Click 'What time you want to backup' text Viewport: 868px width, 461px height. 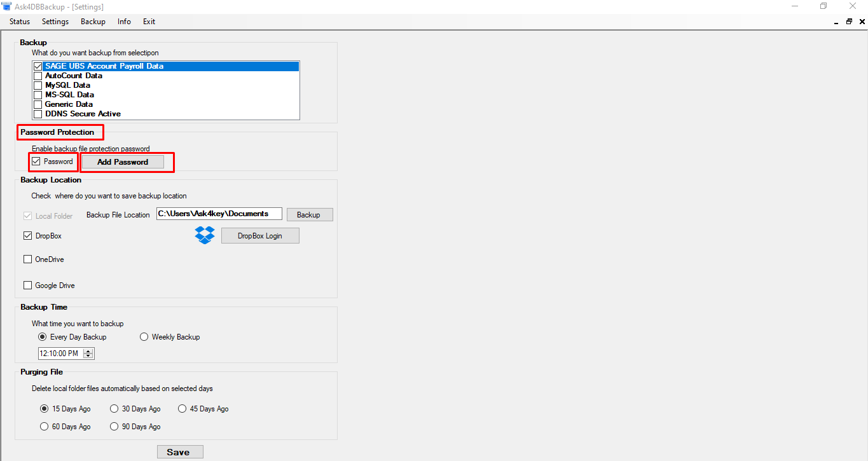click(x=78, y=324)
